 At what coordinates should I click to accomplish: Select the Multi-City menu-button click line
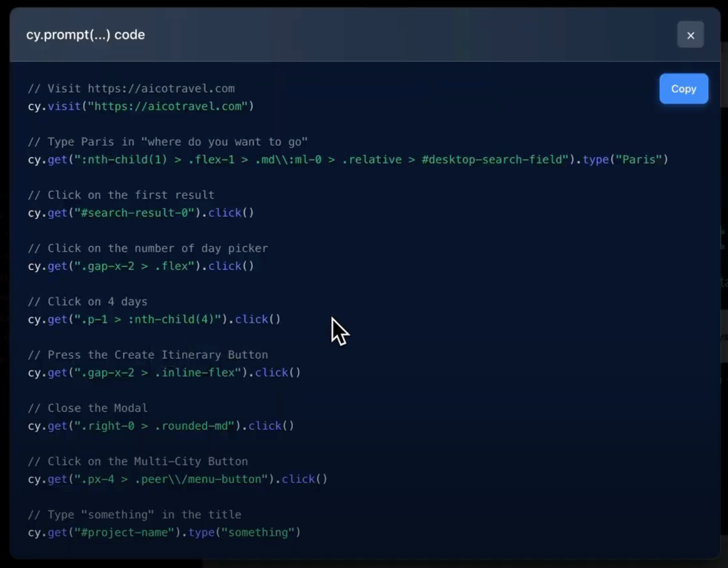click(177, 479)
